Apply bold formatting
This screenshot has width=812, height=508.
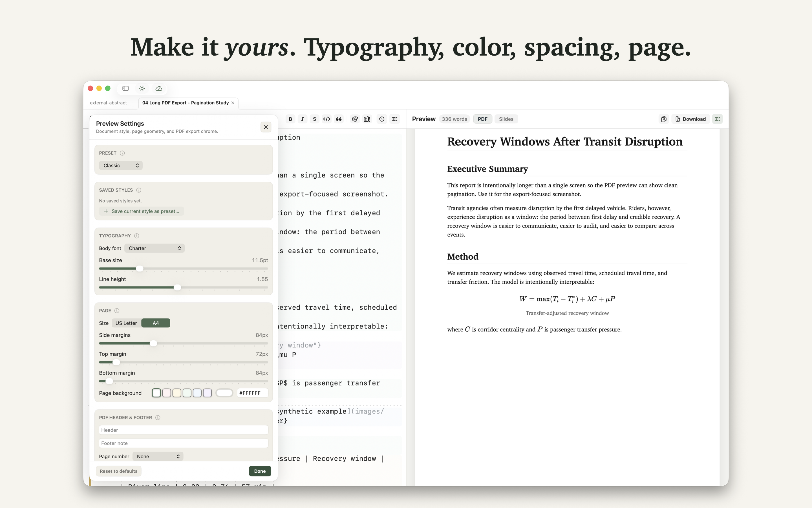(x=290, y=119)
